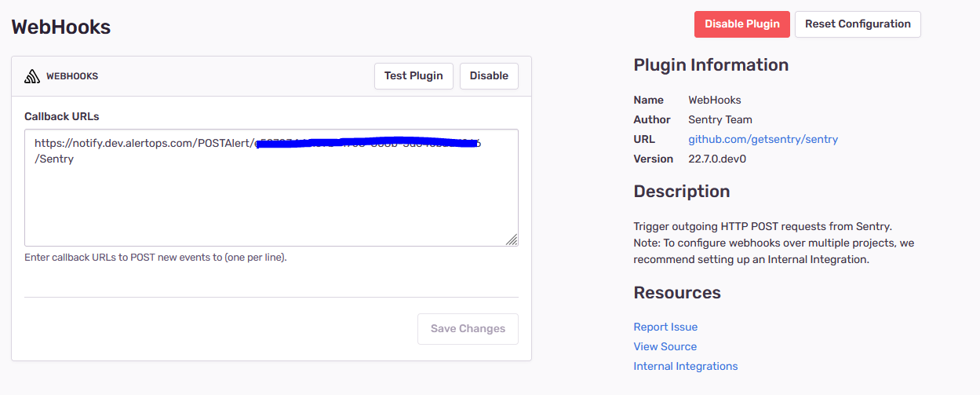Click the text area resize handle

512,240
